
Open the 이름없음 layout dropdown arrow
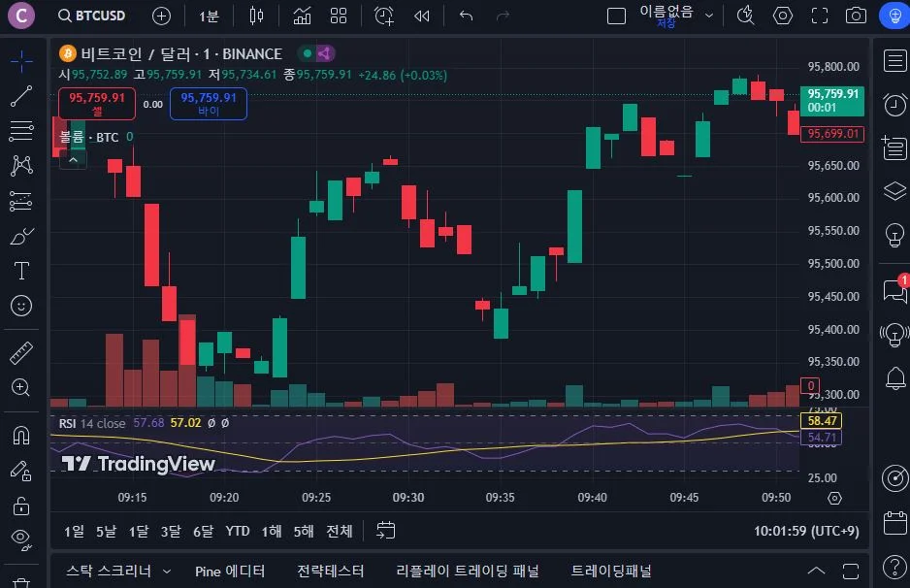click(708, 16)
